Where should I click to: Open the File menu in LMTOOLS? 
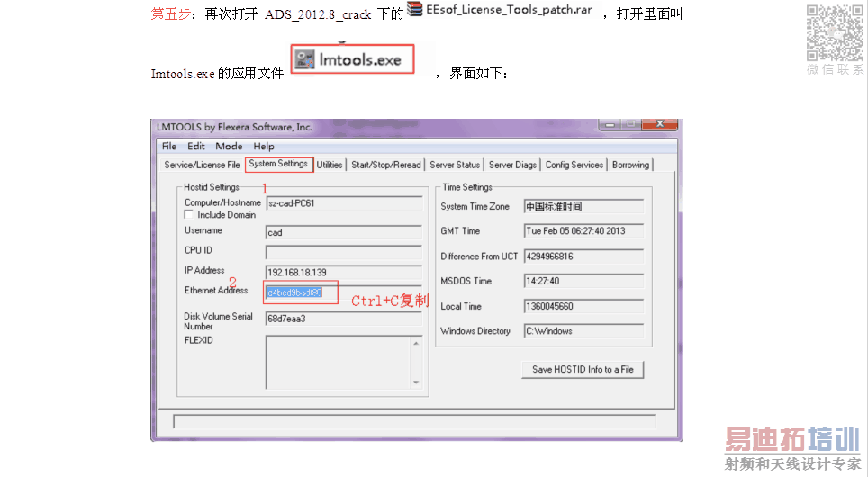[x=169, y=146]
